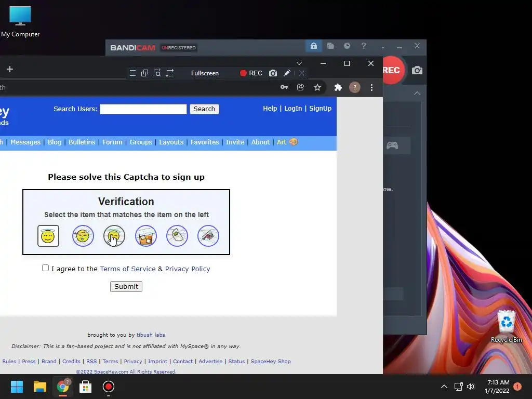The height and width of the screenshot is (399, 532).
Task: Go to Layouts in navigation bar
Action: [x=171, y=142]
